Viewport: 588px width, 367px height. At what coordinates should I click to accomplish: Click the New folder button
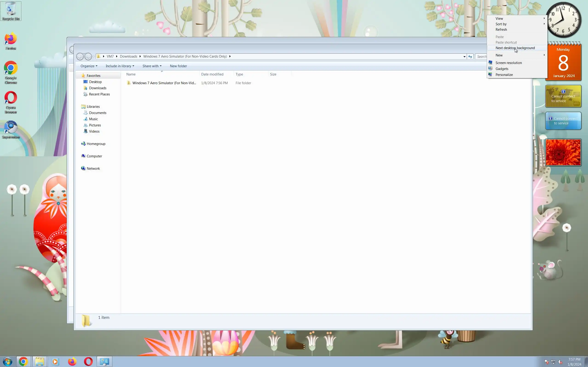[x=178, y=66]
